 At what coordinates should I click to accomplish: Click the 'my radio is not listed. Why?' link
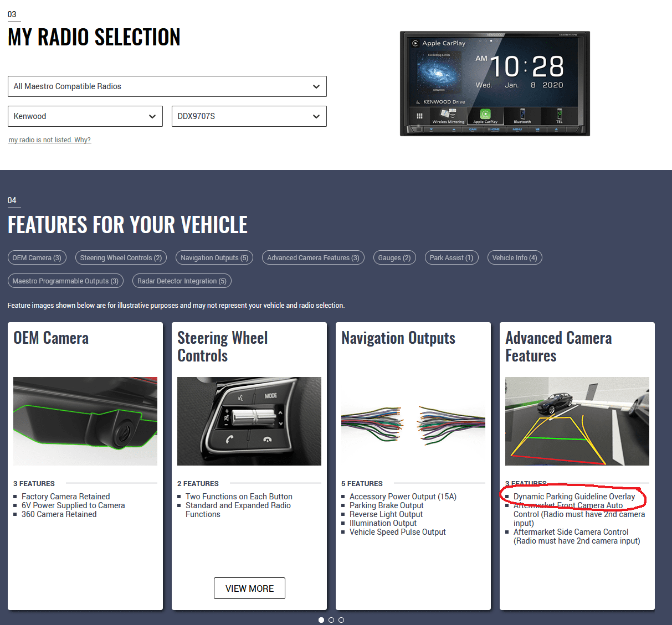pos(49,140)
